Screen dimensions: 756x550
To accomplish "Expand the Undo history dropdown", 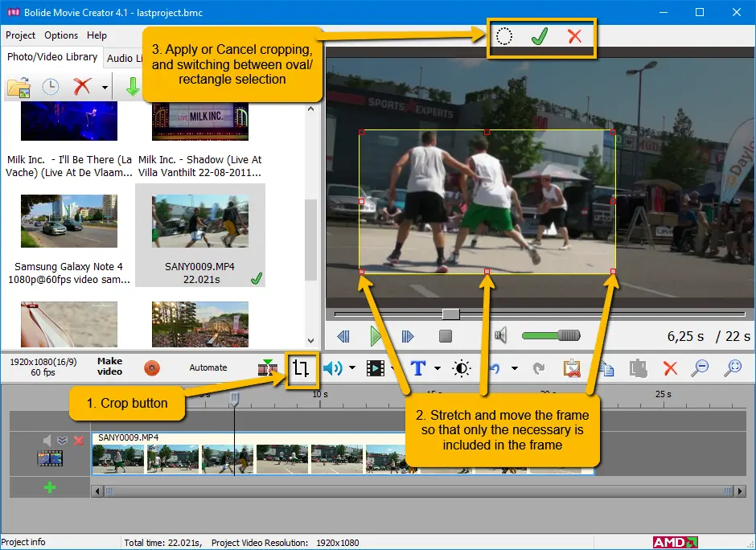I will (515, 368).
